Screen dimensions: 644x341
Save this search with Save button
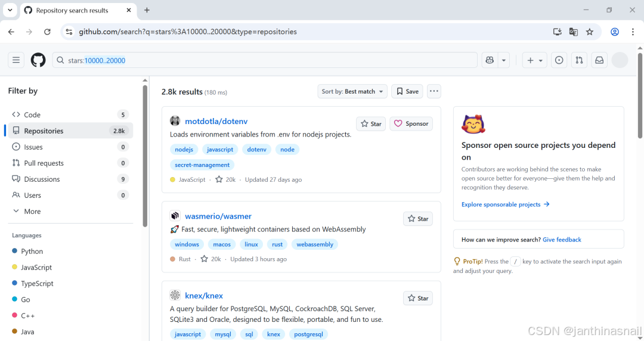tap(407, 91)
